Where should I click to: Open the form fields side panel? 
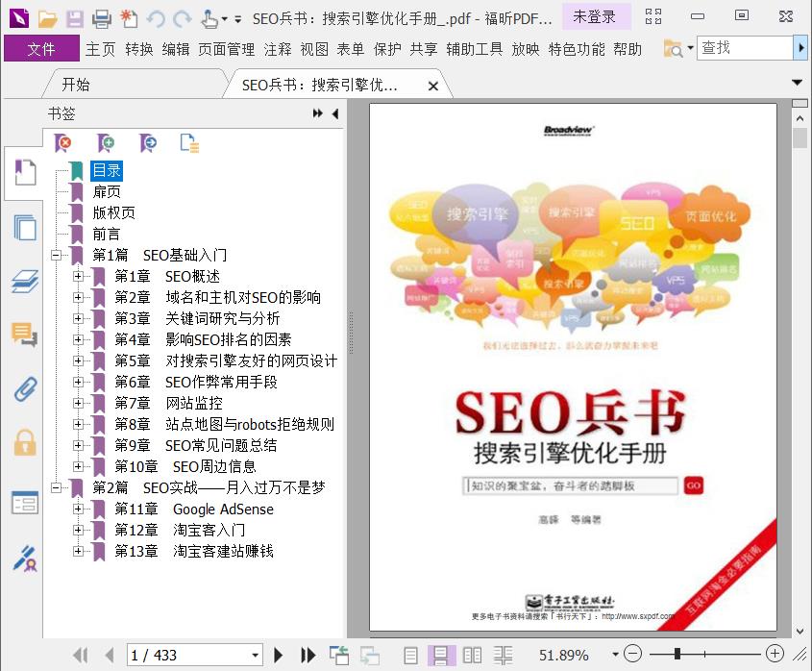(25, 503)
